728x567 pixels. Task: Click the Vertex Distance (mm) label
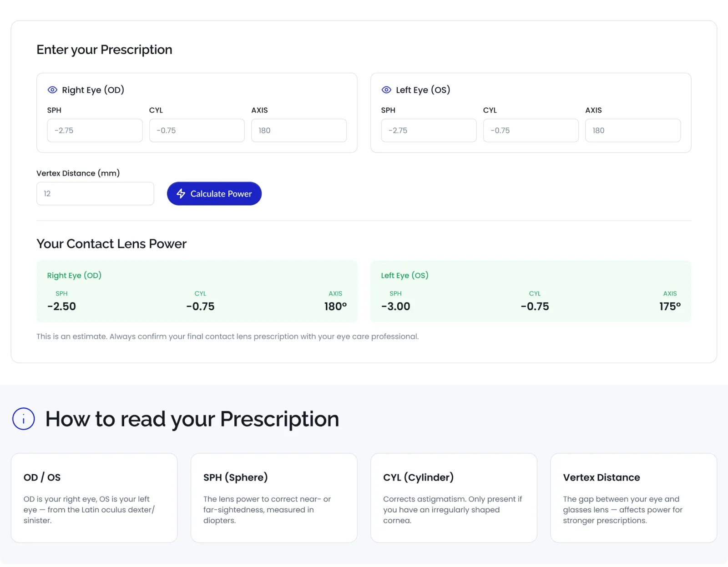tap(78, 173)
